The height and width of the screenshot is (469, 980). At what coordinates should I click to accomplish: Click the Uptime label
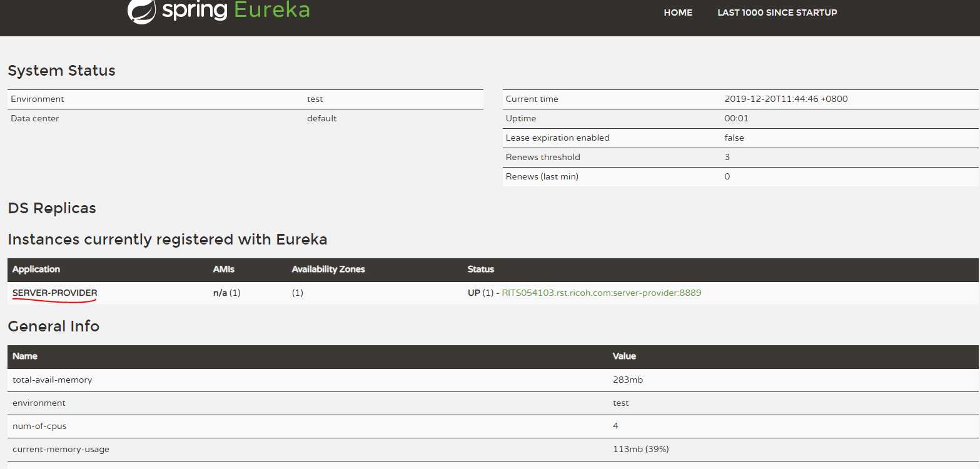pyautogui.click(x=520, y=118)
